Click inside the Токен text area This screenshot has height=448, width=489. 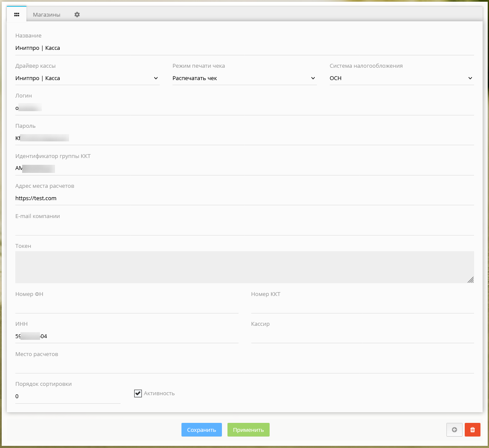(x=244, y=267)
